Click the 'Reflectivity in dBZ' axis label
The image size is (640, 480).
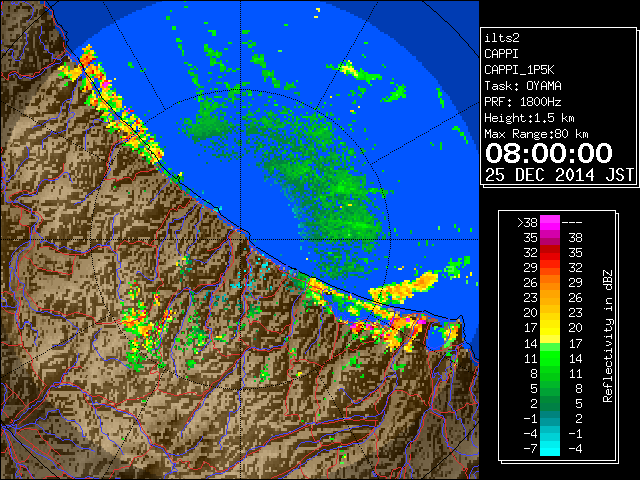pos(608,336)
